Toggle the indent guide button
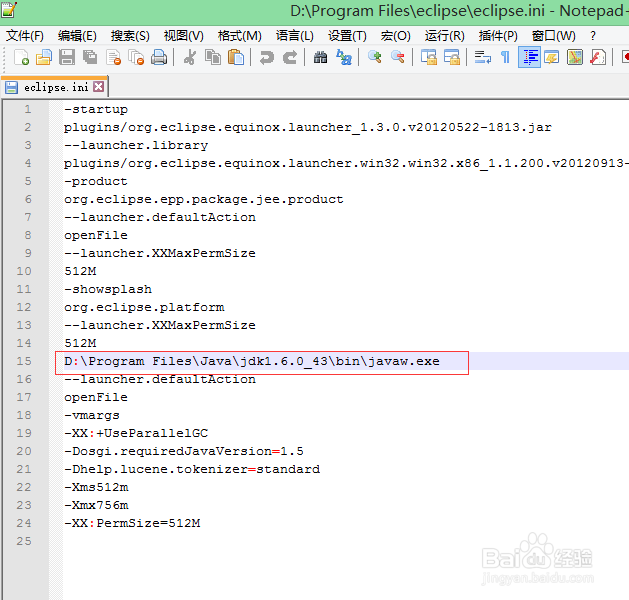The height and width of the screenshot is (600, 629). [529, 57]
